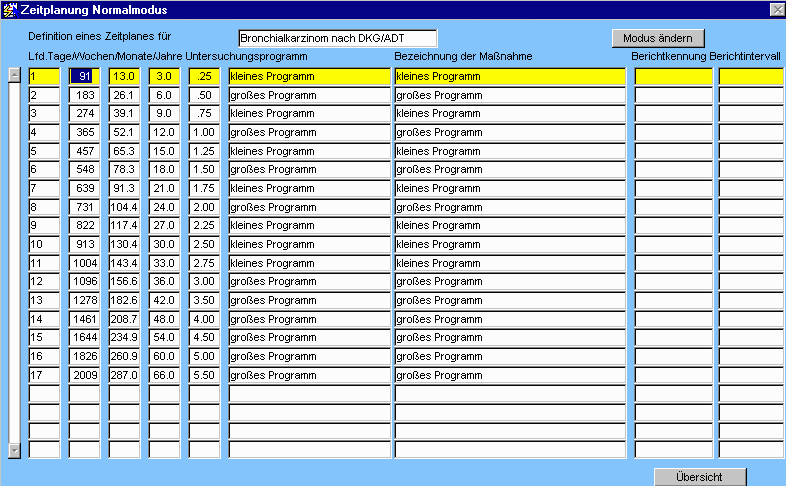
Task: Click row 1 Untersuchungsprogramm kleines Programm field
Action: (x=308, y=76)
